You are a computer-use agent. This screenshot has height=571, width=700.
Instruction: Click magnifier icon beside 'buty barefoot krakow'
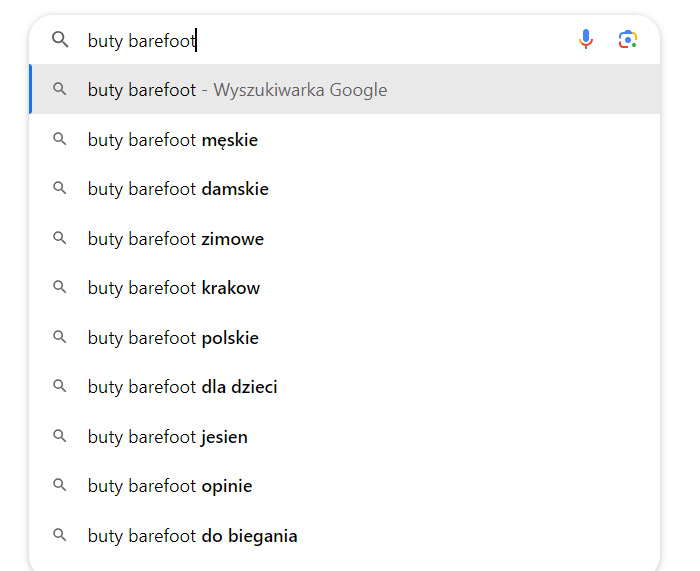(60, 287)
